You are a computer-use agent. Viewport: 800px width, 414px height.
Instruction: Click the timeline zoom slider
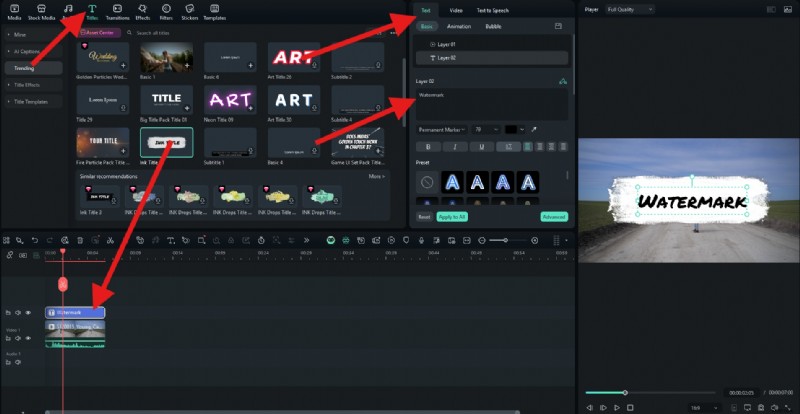(x=508, y=240)
